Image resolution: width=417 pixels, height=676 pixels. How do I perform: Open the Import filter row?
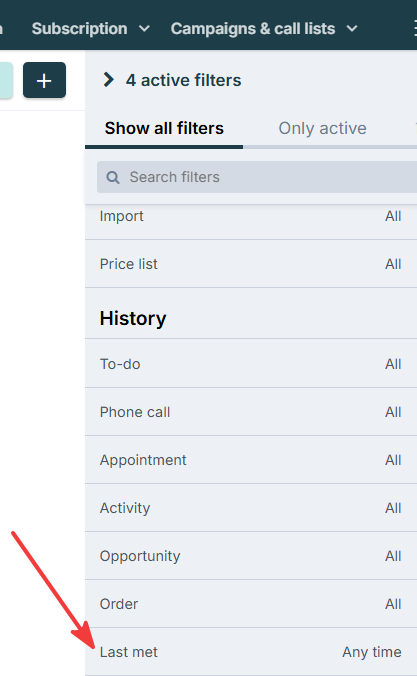tap(251, 216)
